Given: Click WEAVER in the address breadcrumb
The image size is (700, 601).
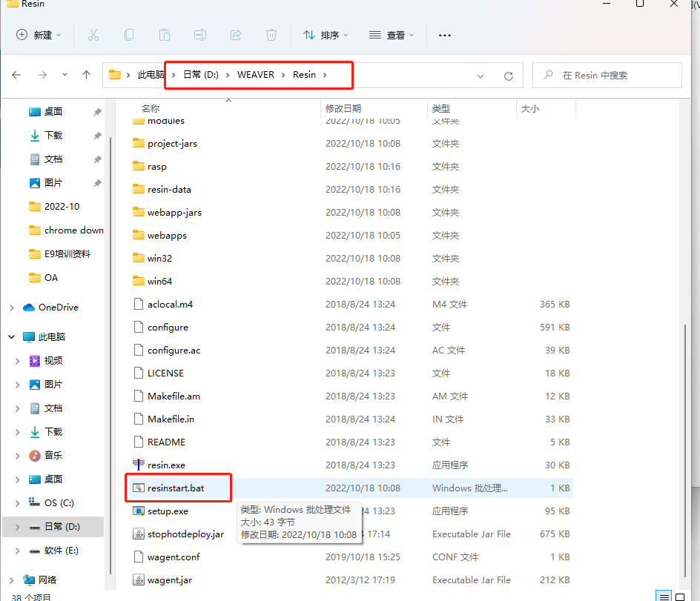Looking at the screenshot, I should pos(255,75).
